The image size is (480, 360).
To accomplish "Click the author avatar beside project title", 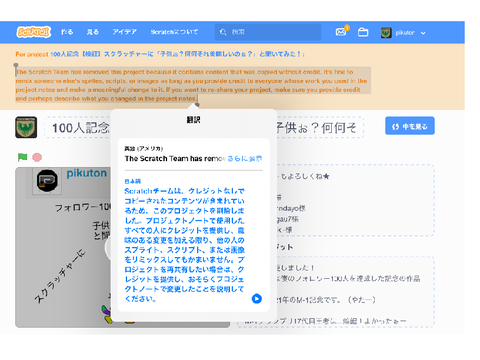I will click(26, 127).
